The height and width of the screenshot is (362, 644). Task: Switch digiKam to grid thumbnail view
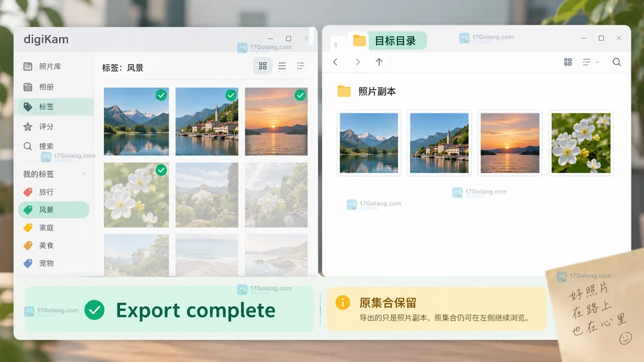262,65
